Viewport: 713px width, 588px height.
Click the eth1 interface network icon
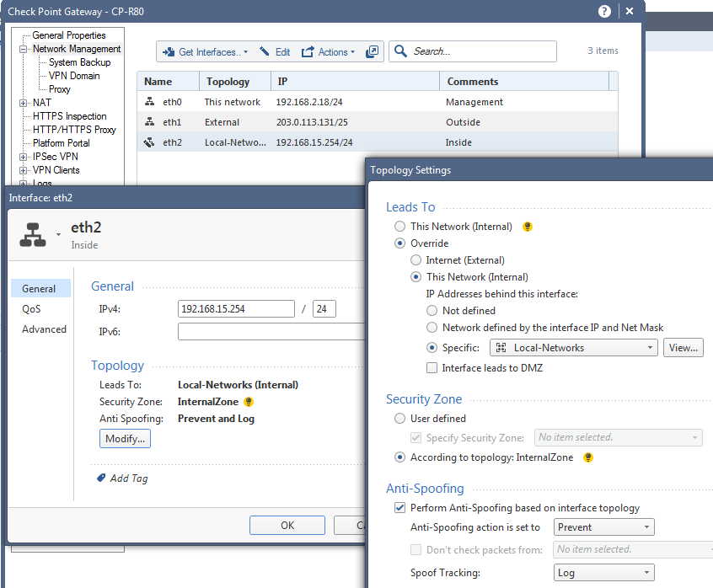click(x=150, y=122)
